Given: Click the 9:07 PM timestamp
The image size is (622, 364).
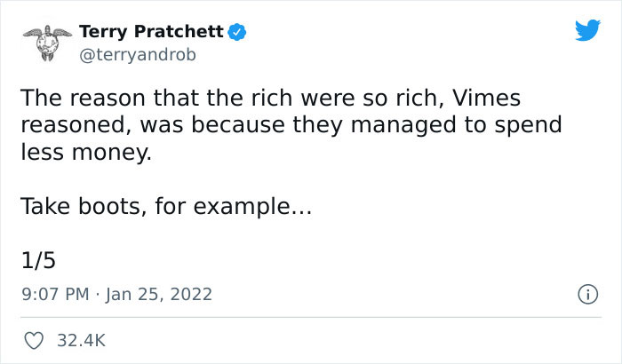Looking at the screenshot, I should point(53,294).
